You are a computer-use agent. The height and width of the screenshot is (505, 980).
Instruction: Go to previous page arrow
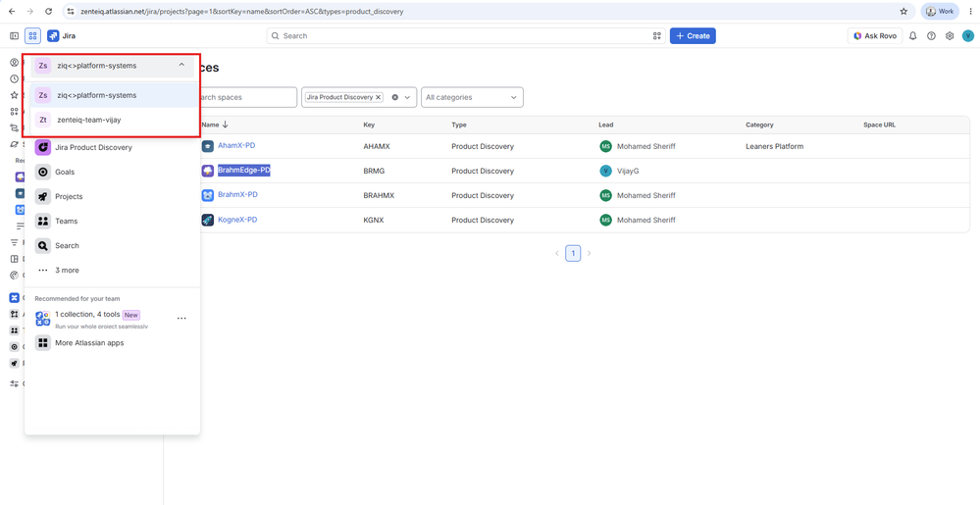557,253
